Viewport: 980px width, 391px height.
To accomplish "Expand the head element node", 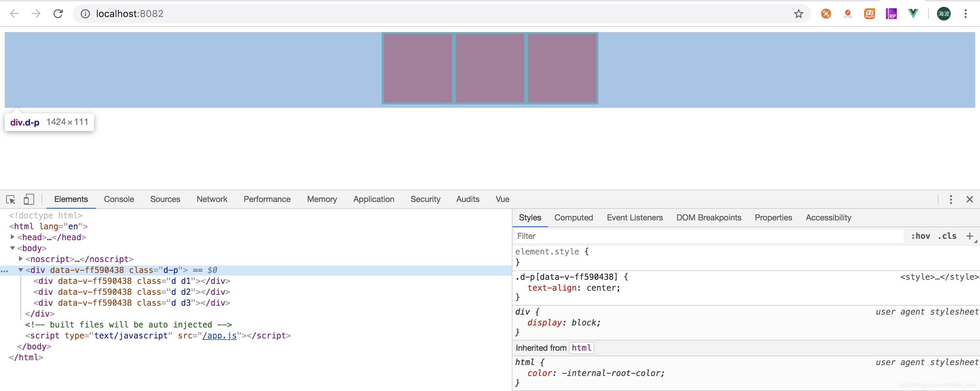I will (13, 237).
